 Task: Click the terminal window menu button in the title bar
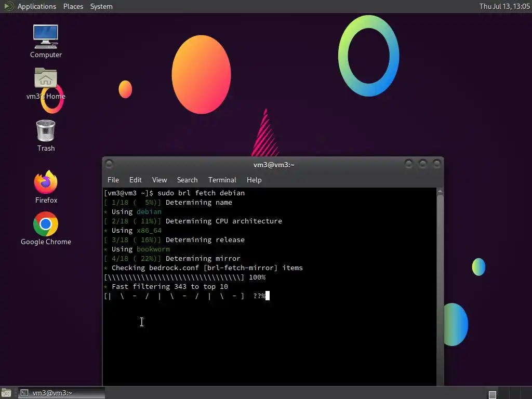[109, 164]
